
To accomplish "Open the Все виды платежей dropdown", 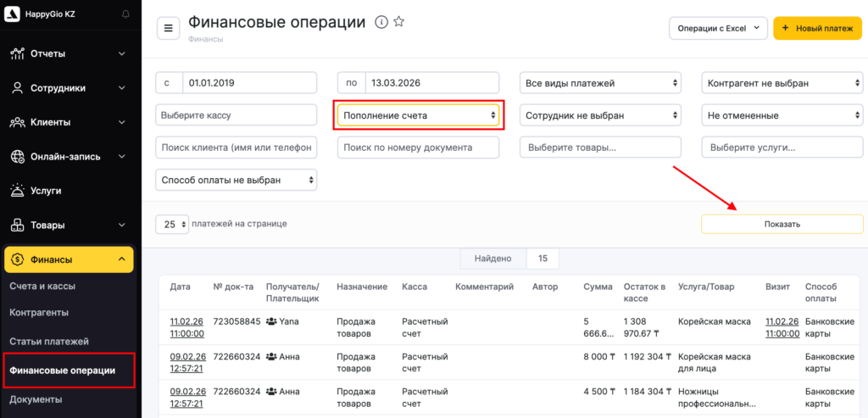I will [x=601, y=83].
